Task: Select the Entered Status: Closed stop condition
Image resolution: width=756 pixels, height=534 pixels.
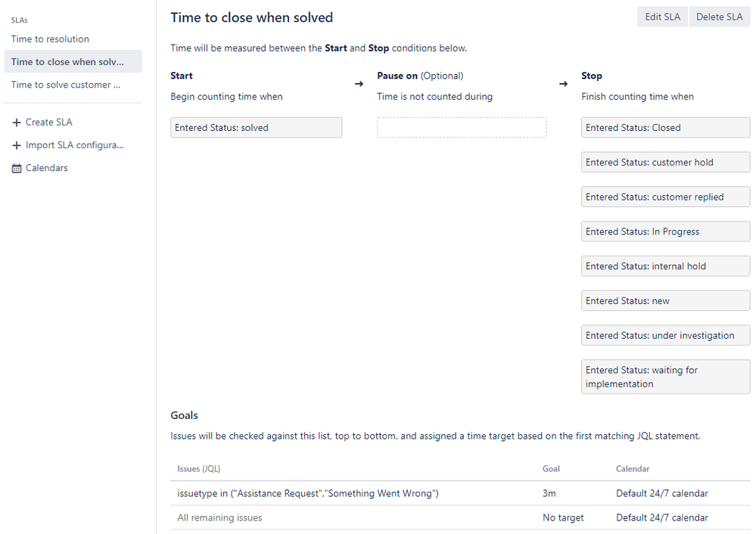Action: [665, 128]
